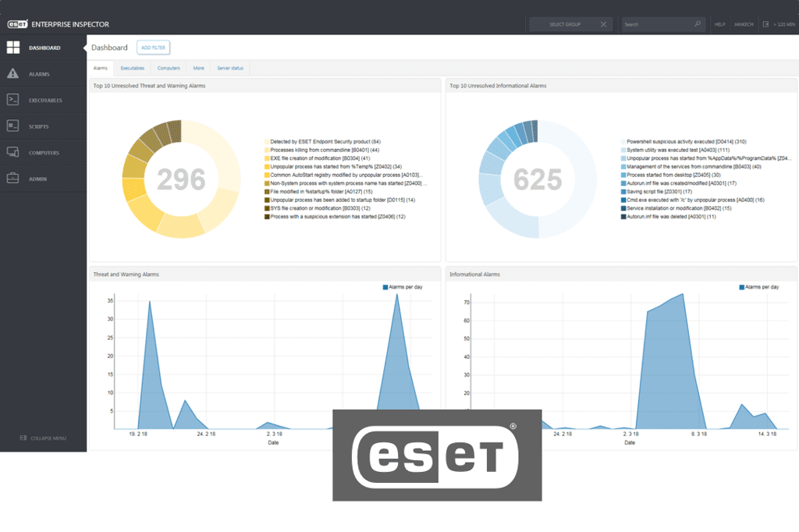
Task: Open the Dashboard grid icon in the sidebar
Action: click(x=13, y=48)
